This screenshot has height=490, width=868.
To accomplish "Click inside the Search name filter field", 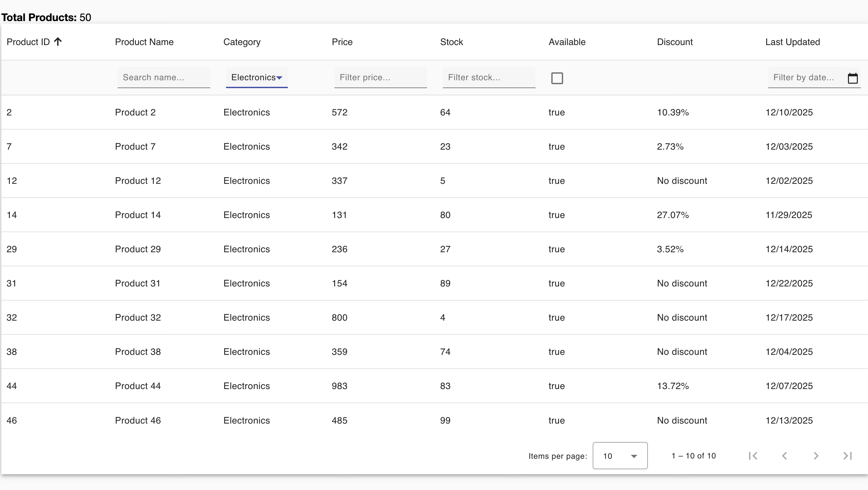I will point(164,78).
